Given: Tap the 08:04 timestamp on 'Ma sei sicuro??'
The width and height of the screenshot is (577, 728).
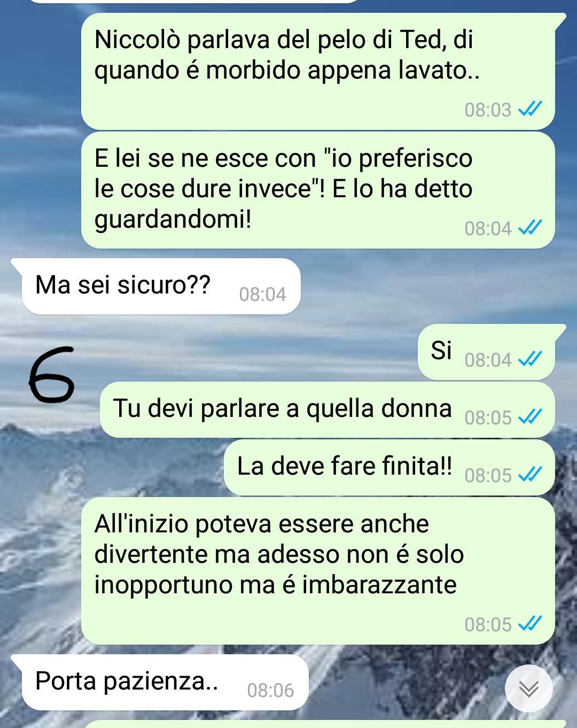Looking at the screenshot, I should click(x=262, y=295).
